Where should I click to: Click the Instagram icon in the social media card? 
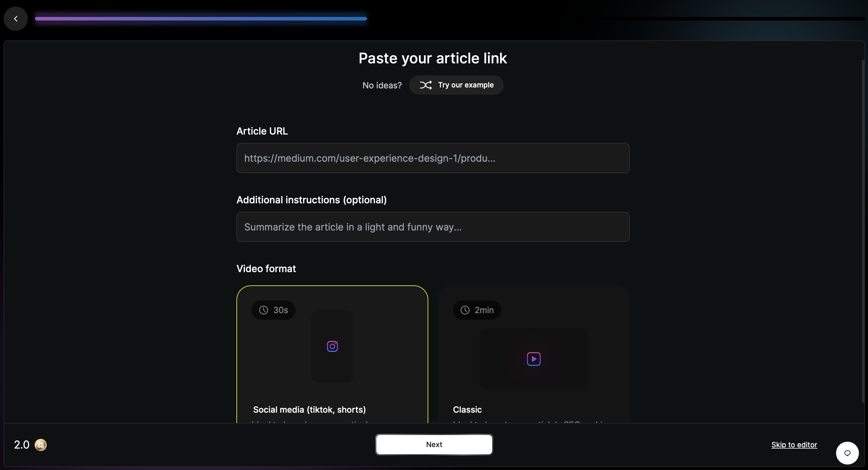pyautogui.click(x=332, y=346)
